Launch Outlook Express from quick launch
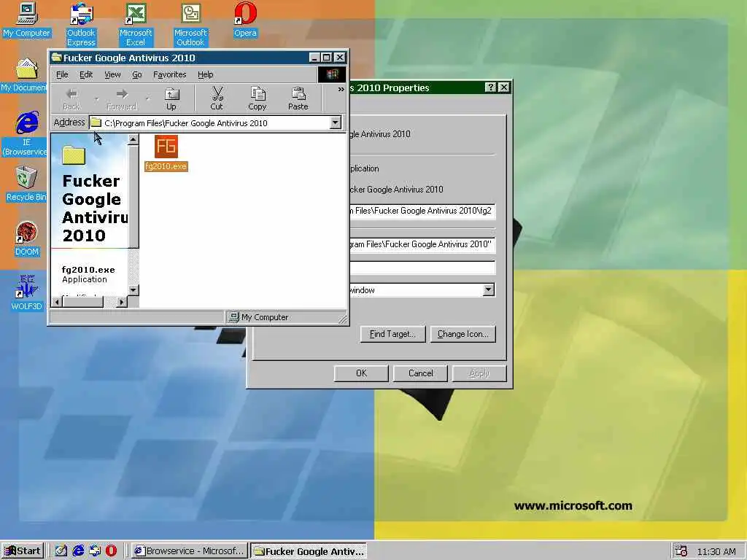 coord(95,551)
